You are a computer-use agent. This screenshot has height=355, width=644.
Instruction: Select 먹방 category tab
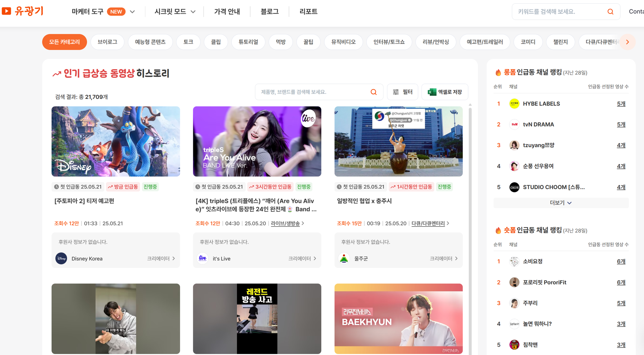pos(281,42)
